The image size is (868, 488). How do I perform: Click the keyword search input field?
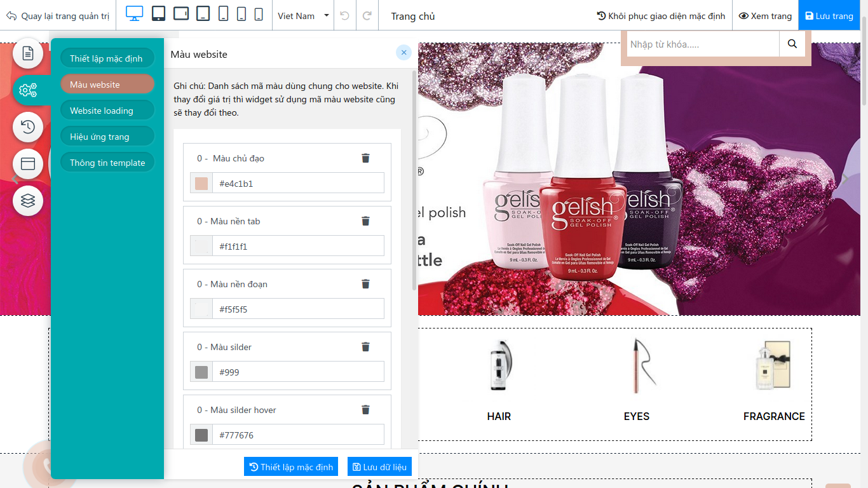click(x=703, y=44)
